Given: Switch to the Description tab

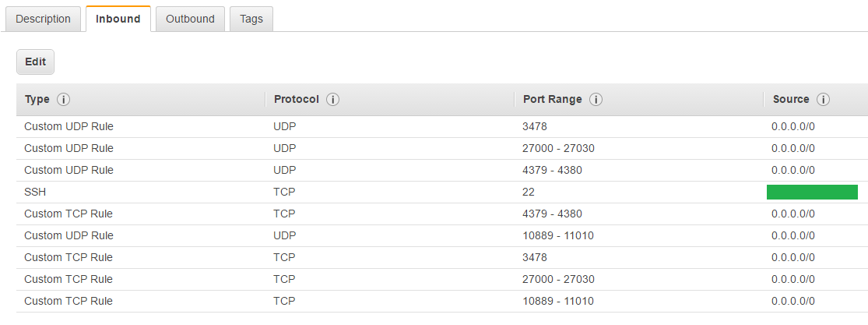Looking at the screenshot, I should pyautogui.click(x=43, y=19).
